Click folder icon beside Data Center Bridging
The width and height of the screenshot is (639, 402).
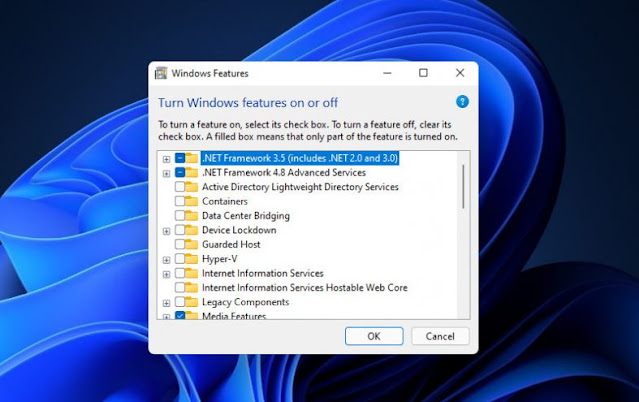pos(192,216)
